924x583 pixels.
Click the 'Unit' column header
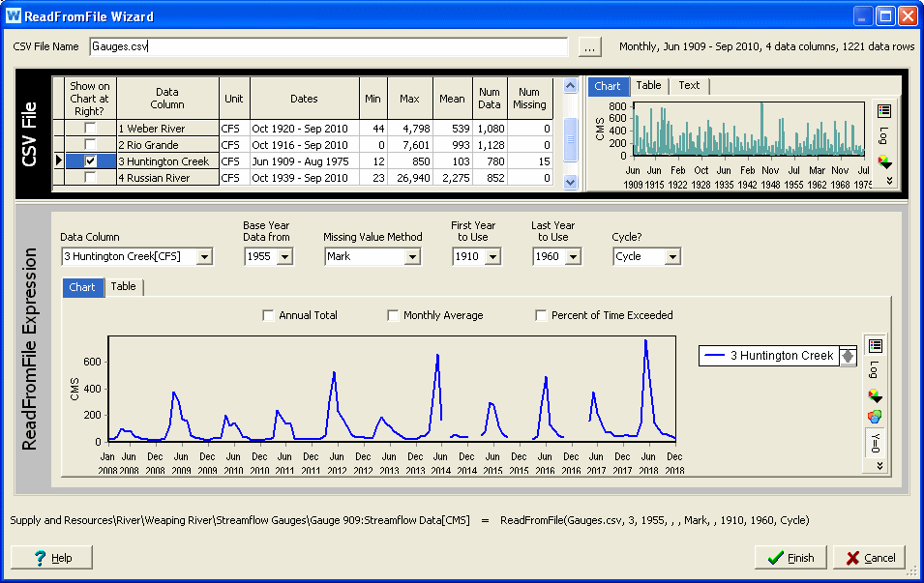[x=234, y=99]
